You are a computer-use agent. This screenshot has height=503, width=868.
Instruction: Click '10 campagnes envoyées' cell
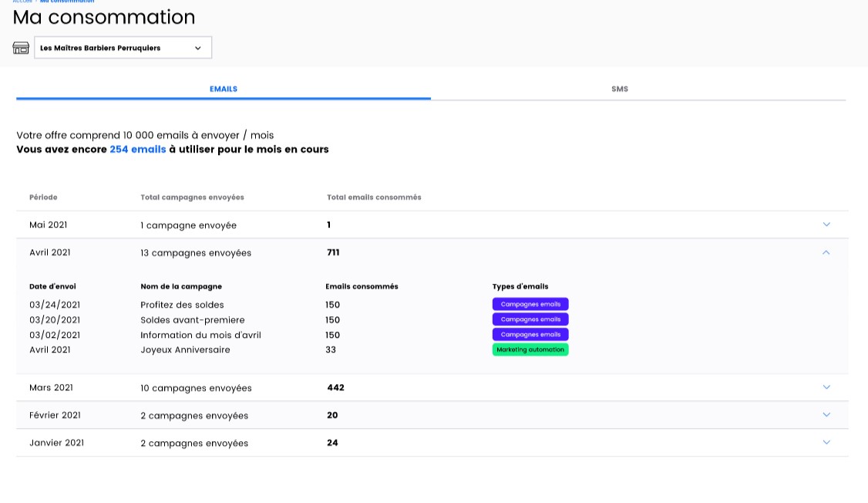(x=196, y=388)
